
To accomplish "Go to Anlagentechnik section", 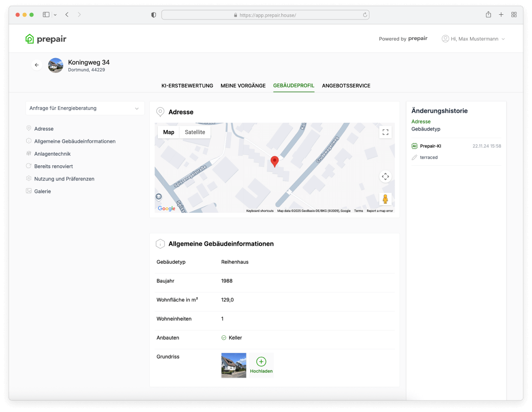I will (52, 154).
